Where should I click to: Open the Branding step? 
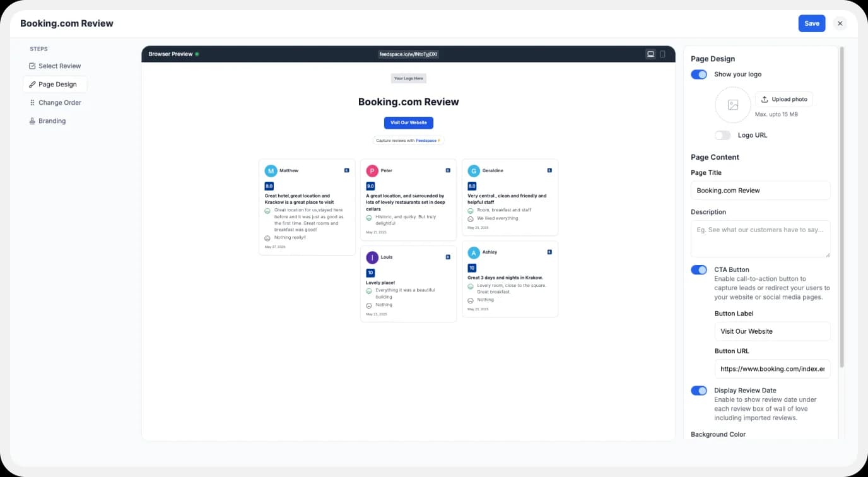[52, 121]
